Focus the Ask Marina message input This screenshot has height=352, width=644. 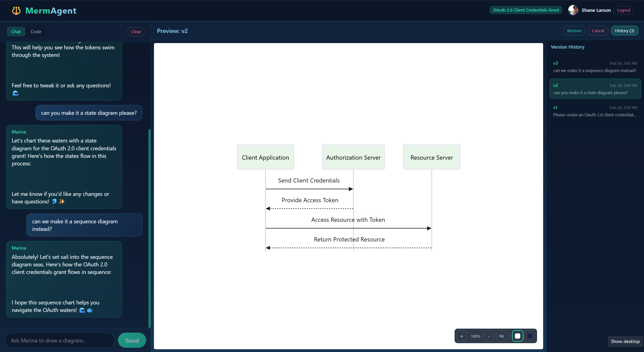click(x=59, y=340)
